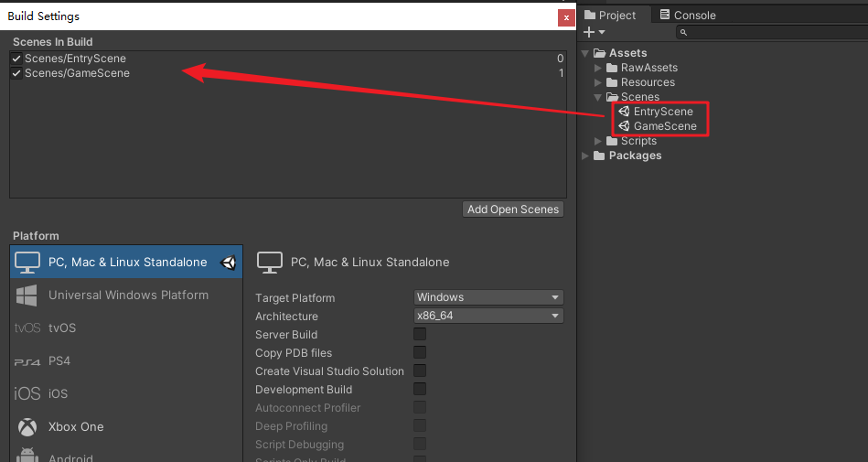The width and height of the screenshot is (868, 462).
Task: Click the plus create asset icon
Action: [589, 32]
